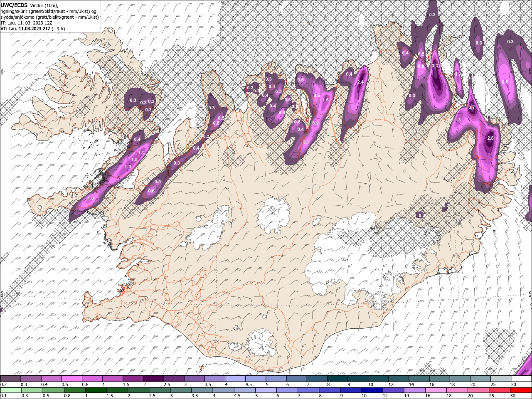This screenshot has height=399, width=532.
Task: Select the white 30 swatch in the upper legend
Action: click(x=521, y=379)
